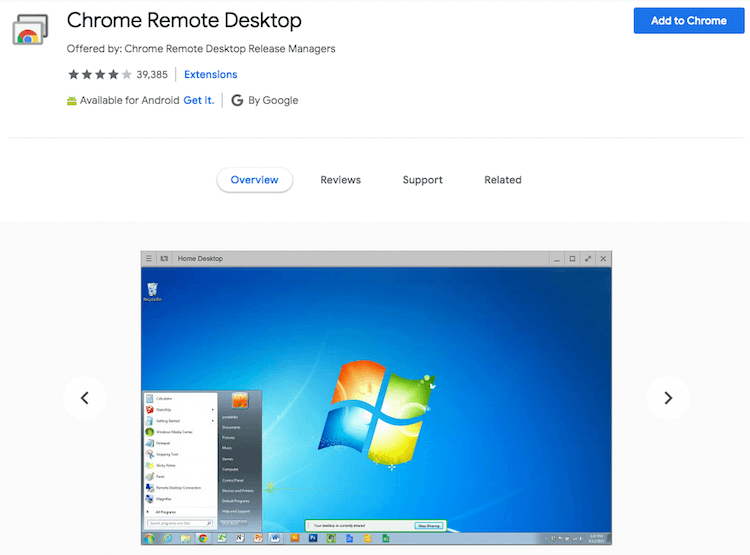The height and width of the screenshot is (555, 750).
Task: Click Google Docs icon in preview taskbar
Action: pos(350,539)
